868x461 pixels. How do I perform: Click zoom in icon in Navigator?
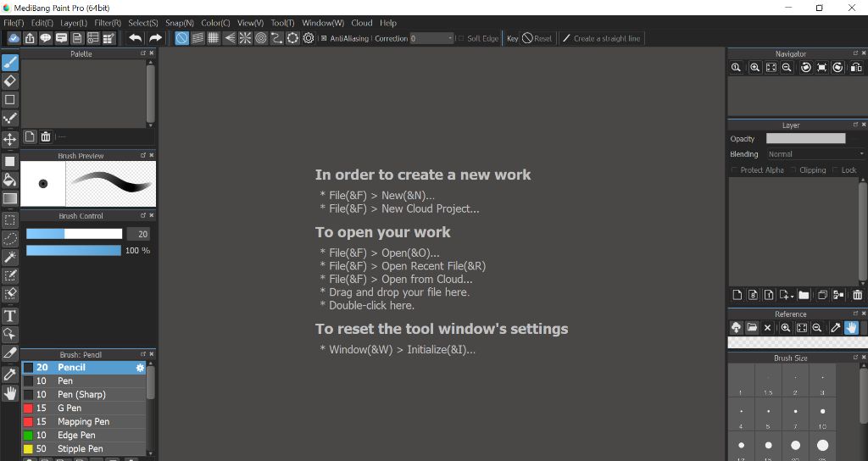[x=754, y=68]
